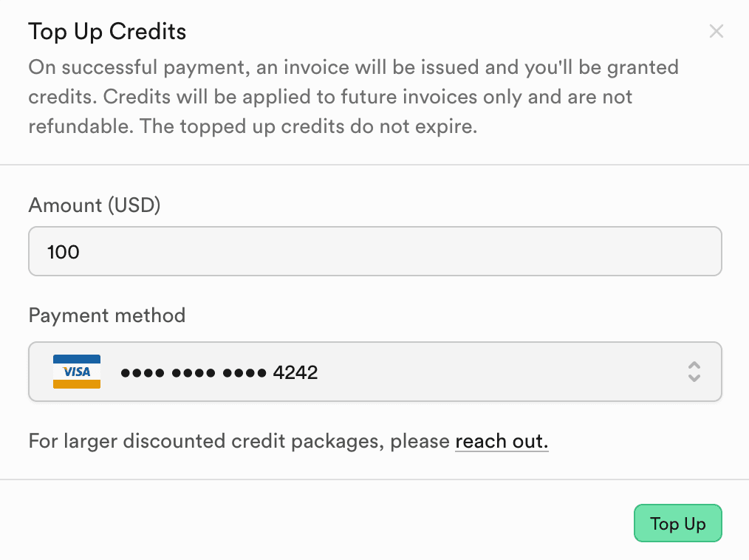Confirm payment with the green Top Up button
The height and width of the screenshot is (560, 749).
point(677,523)
